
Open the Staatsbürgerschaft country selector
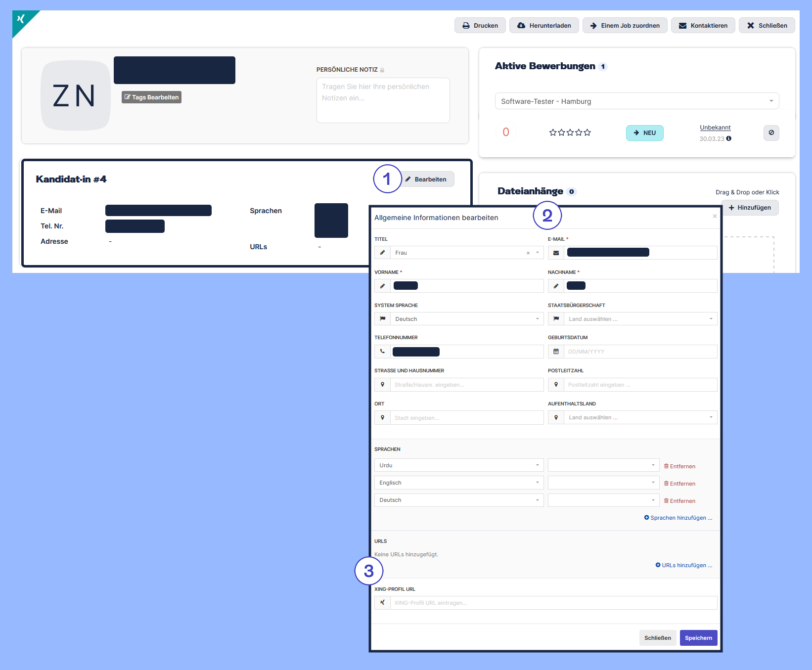pos(640,319)
